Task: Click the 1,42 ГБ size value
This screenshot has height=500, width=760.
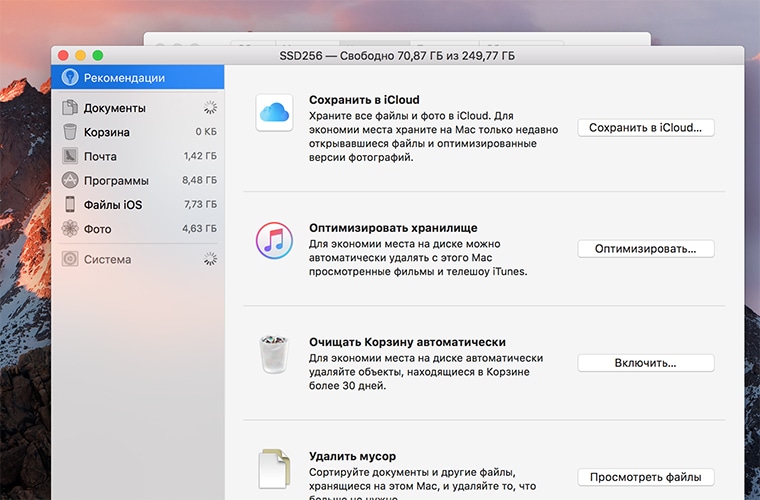Action: pos(200,156)
